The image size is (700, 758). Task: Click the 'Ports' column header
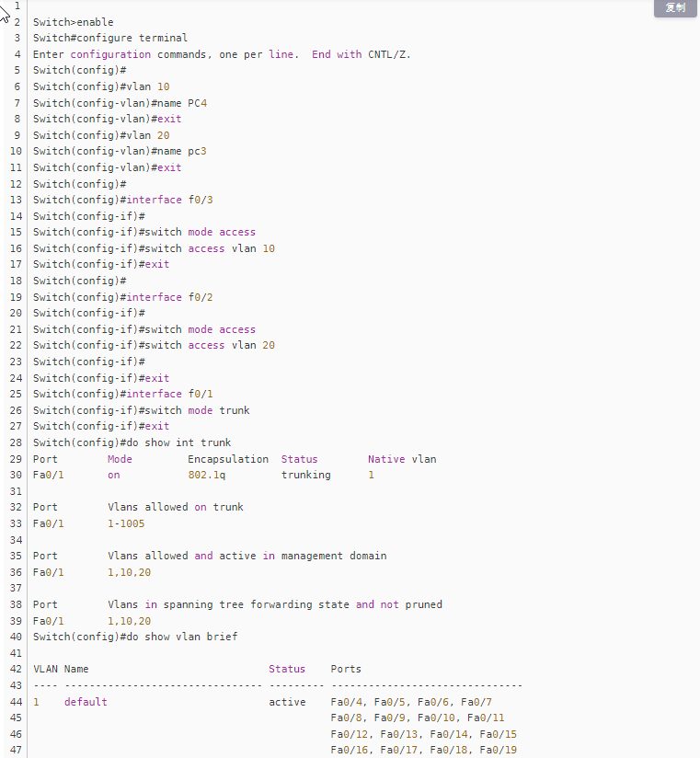coord(346,669)
